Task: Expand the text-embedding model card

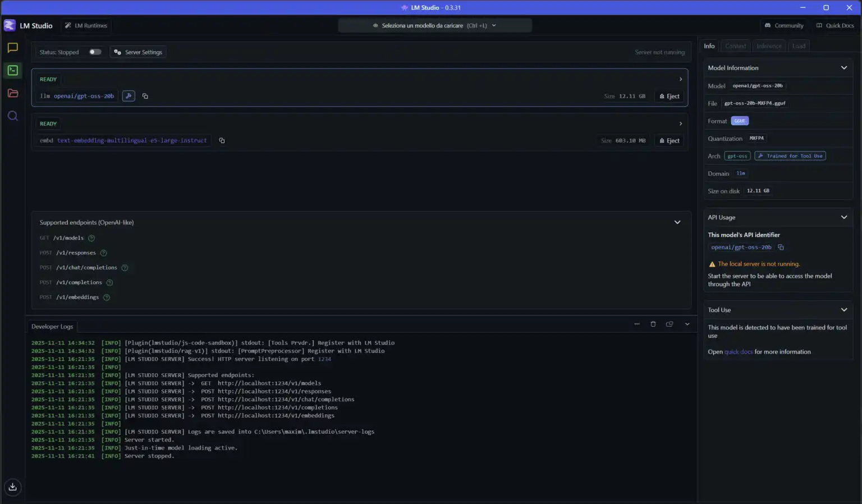Action: 681,123
